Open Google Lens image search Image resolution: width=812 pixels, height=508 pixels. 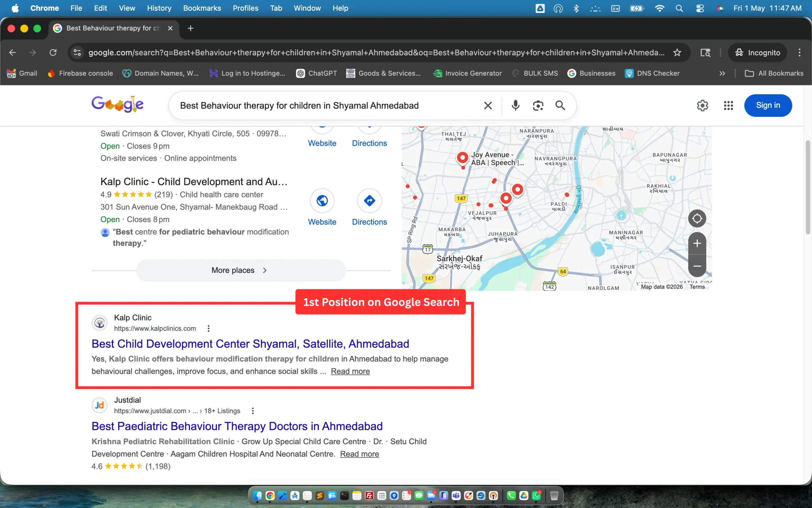(538, 105)
